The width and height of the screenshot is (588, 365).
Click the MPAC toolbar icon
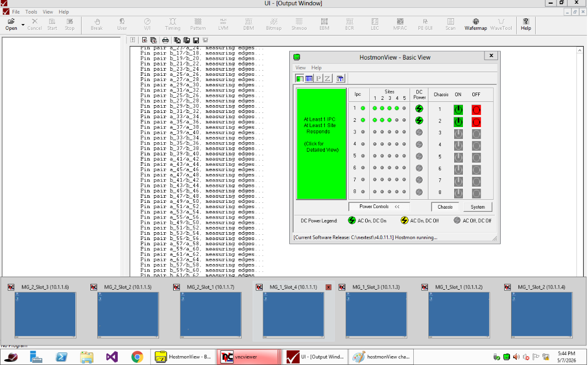400,25
